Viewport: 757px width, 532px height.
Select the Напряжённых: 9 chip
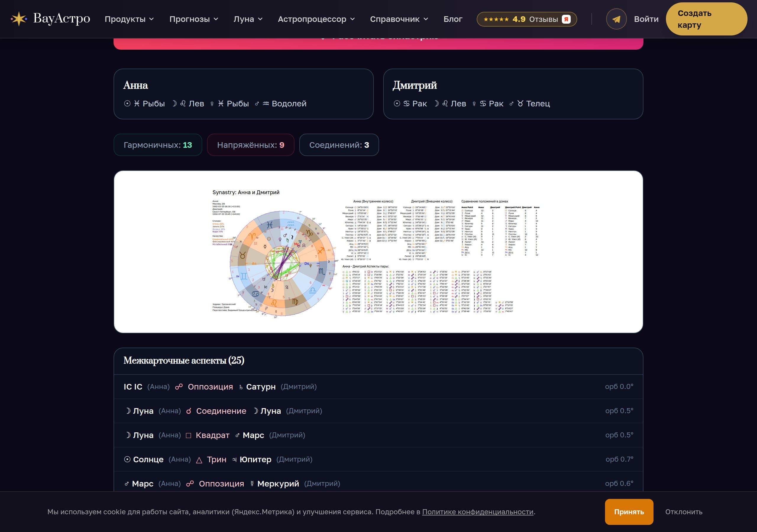pos(250,145)
